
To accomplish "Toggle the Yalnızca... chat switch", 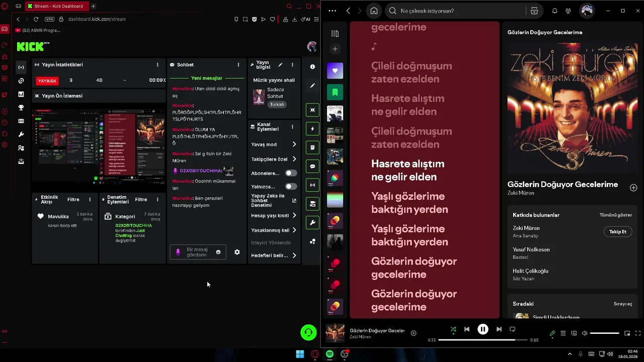I will [x=291, y=187].
